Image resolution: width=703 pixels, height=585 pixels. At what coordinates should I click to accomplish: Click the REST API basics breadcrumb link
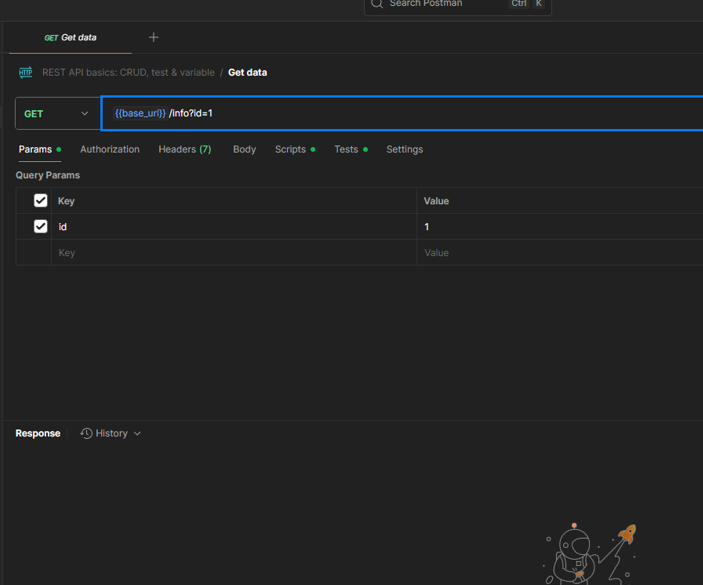coord(128,73)
